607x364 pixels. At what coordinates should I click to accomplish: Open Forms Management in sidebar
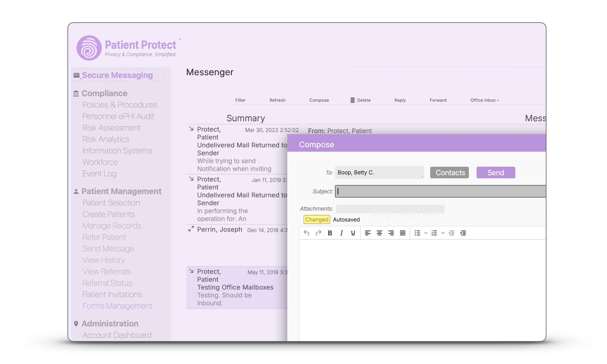point(117,306)
